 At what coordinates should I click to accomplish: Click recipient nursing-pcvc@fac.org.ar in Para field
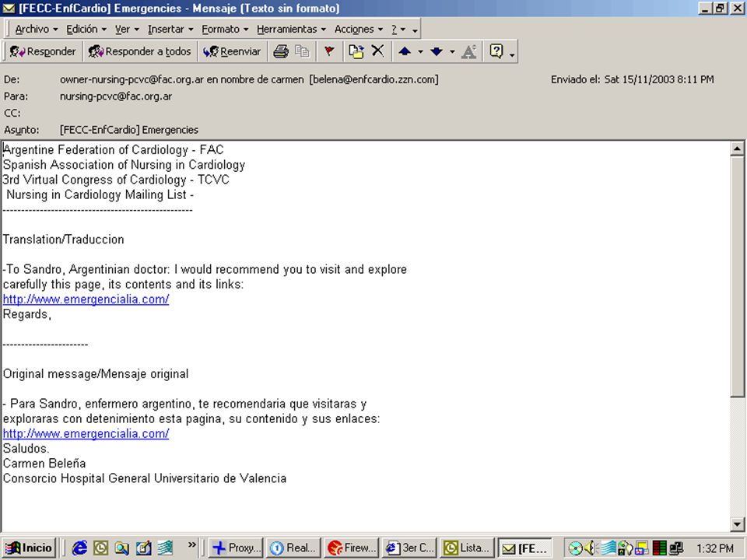click(116, 96)
